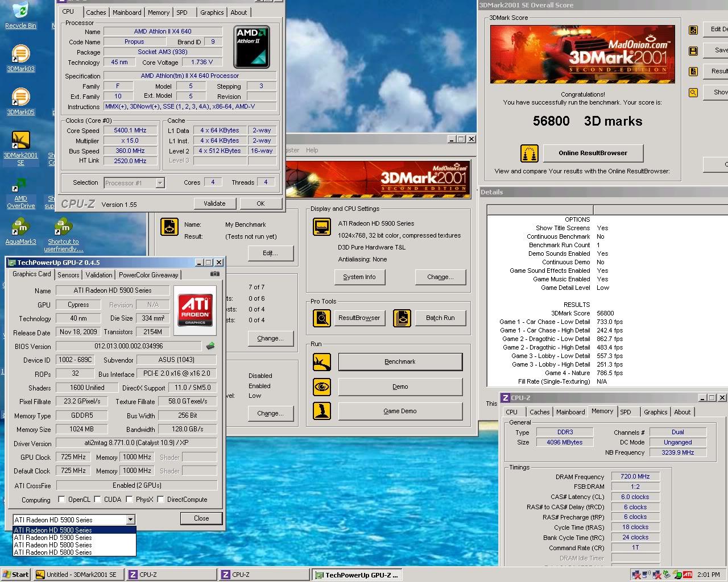Select the highlighted first ATI Radeon HD 5900 Series entry
Image resolution: width=728 pixels, height=582 pixels.
[75, 530]
